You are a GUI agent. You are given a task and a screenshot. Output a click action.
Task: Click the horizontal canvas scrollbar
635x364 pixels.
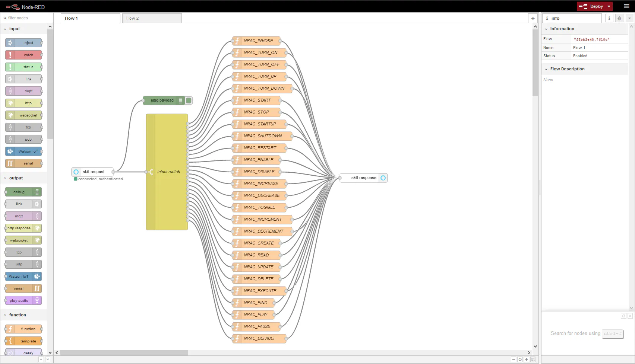point(124,352)
